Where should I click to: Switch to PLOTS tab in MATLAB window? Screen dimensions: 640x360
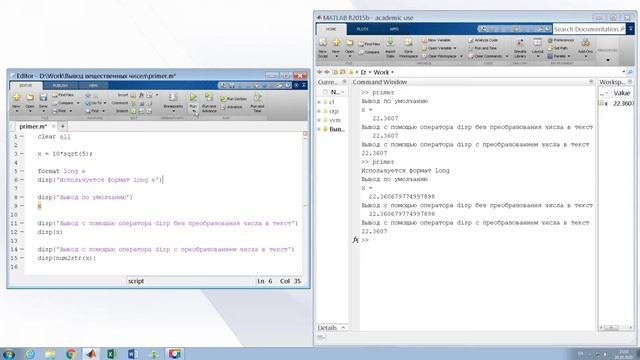click(x=362, y=29)
